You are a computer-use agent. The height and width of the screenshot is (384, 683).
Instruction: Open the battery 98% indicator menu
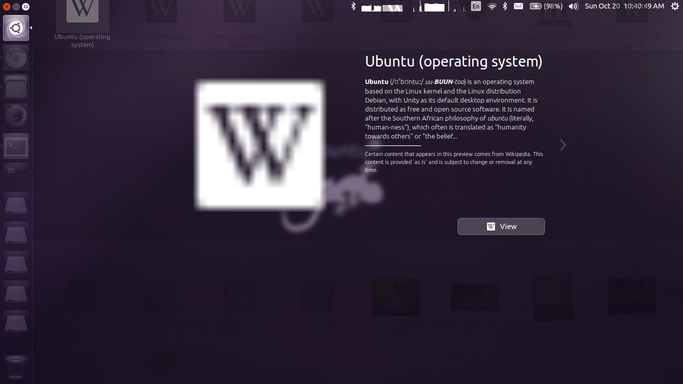pos(546,6)
